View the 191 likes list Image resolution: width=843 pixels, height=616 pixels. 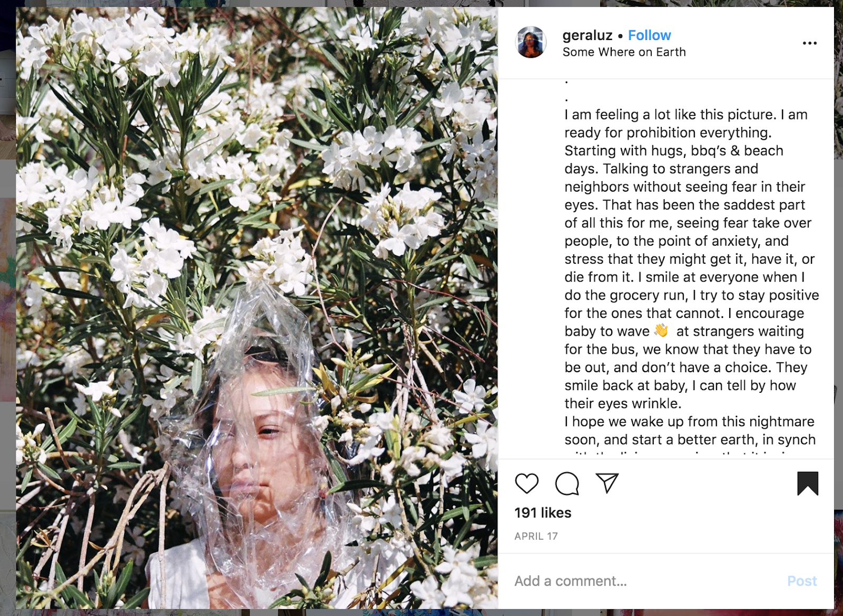pyautogui.click(x=543, y=513)
